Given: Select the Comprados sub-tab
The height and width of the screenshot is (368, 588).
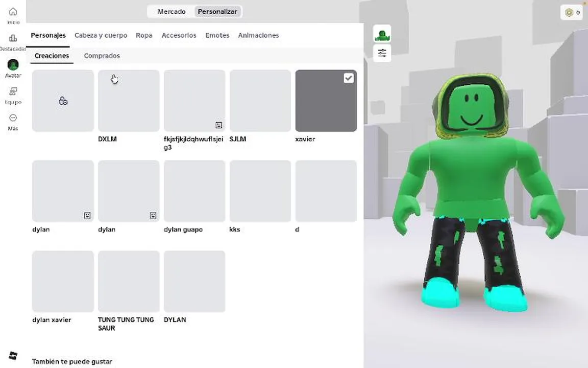Looking at the screenshot, I should [x=102, y=56].
